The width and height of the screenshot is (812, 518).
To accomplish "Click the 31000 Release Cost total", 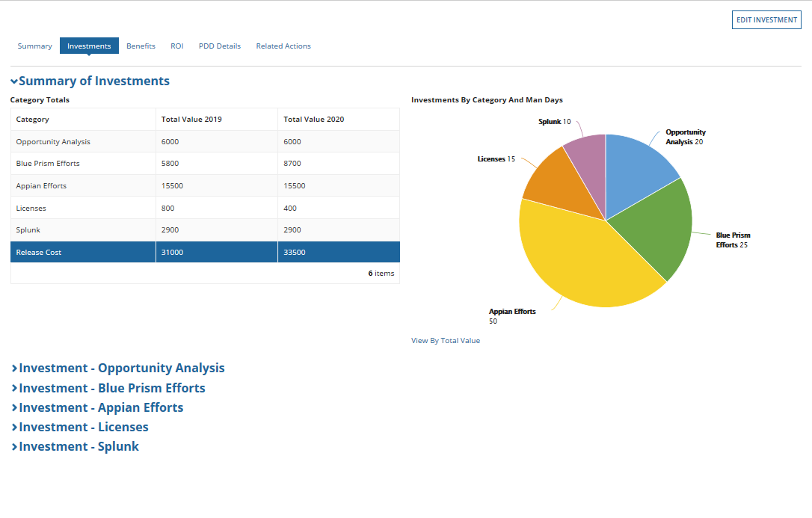I will (172, 253).
